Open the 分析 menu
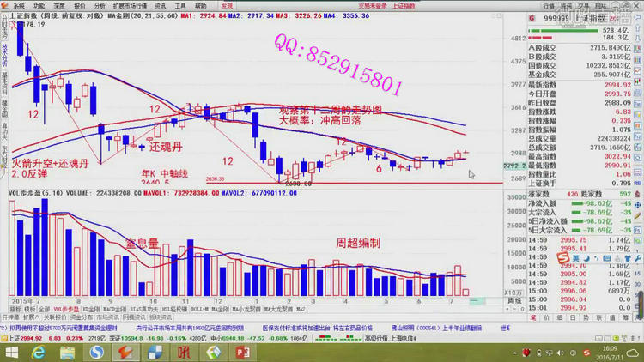 [x=102, y=5]
